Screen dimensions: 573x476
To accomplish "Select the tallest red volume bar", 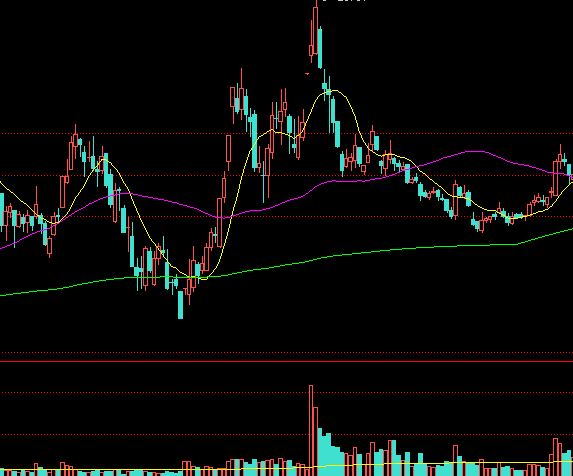I will click(x=311, y=430).
